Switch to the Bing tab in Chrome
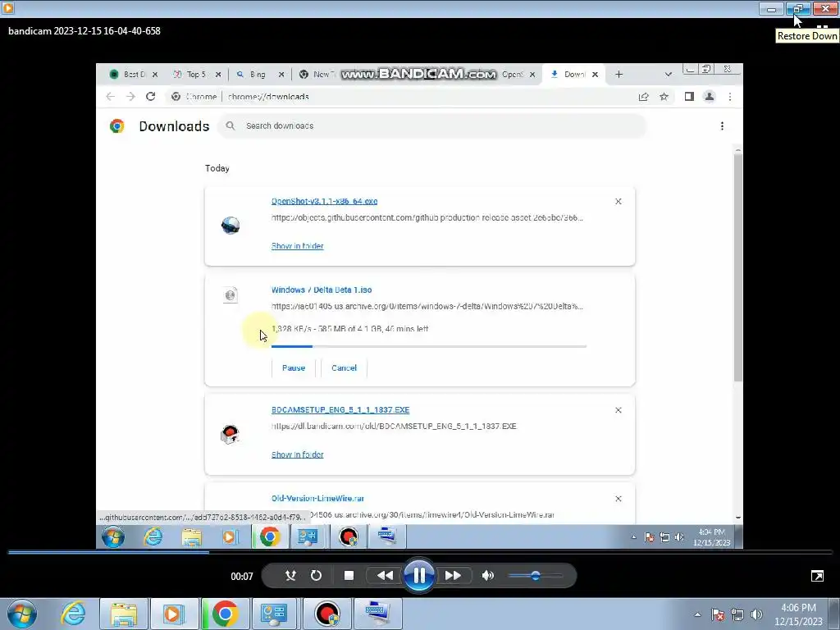The height and width of the screenshot is (630, 840). click(257, 75)
